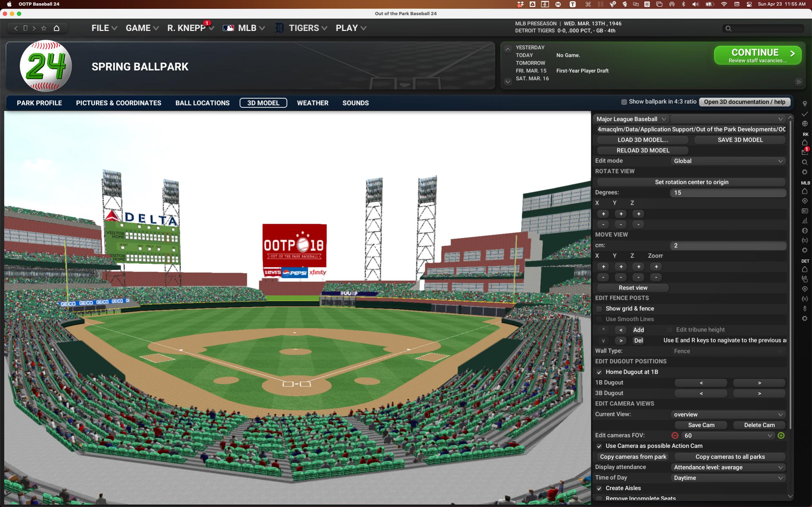Uncheck Create Aisles checkbox
The image size is (812, 507).
pyautogui.click(x=599, y=488)
